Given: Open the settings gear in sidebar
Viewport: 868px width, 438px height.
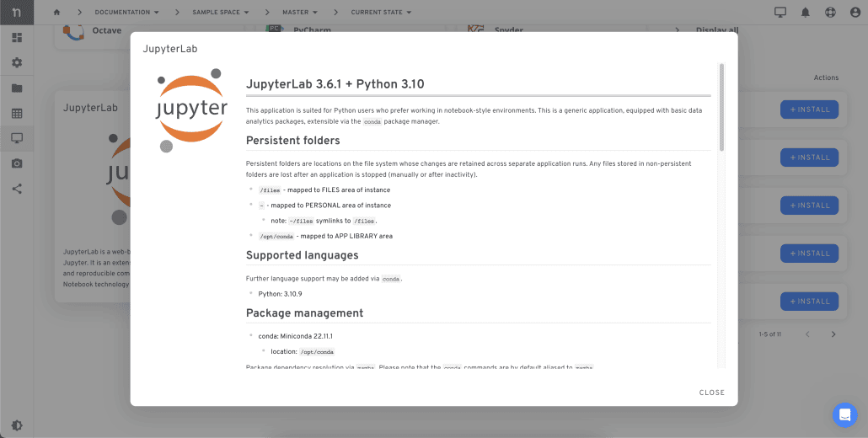Looking at the screenshot, I should (17, 63).
